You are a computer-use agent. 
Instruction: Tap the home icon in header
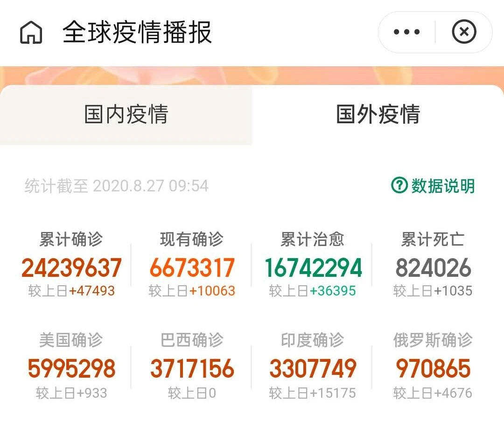pyautogui.click(x=31, y=33)
